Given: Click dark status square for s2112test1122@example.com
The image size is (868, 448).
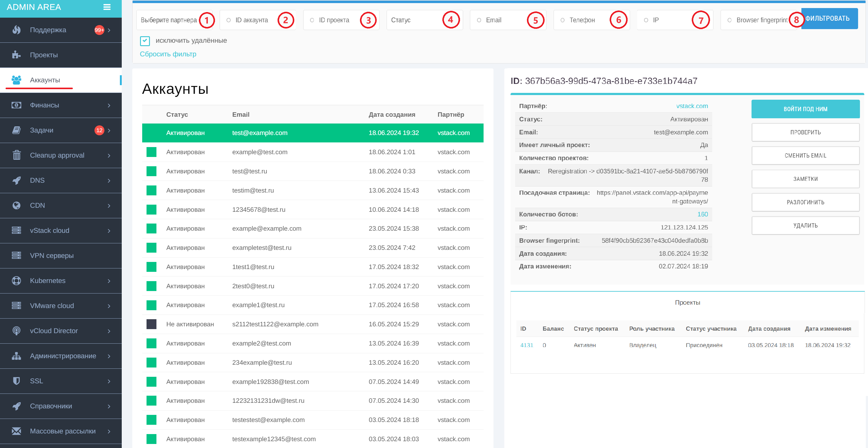Looking at the screenshot, I should pos(151,324).
